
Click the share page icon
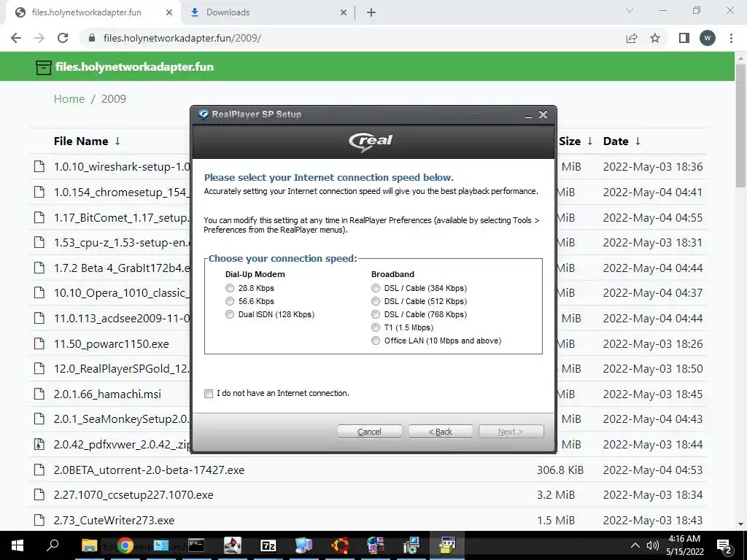click(632, 38)
